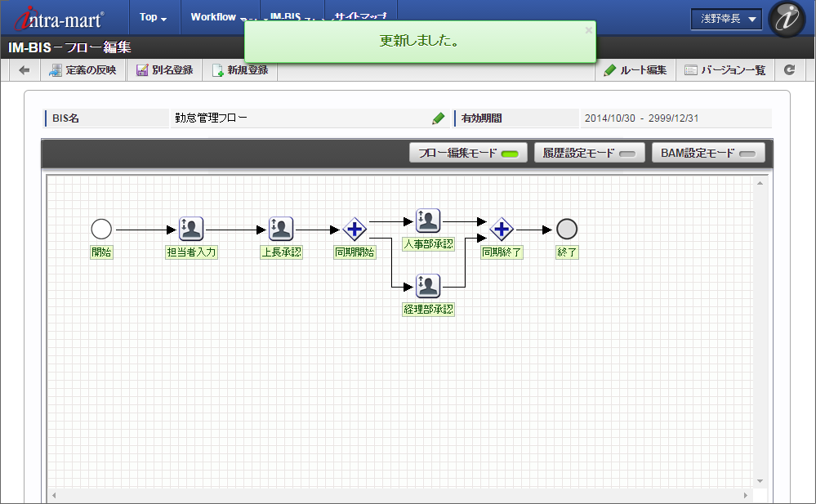This screenshot has width=816, height=504.
Task: Select the 終了 end circle node
Action: [x=567, y=229]
